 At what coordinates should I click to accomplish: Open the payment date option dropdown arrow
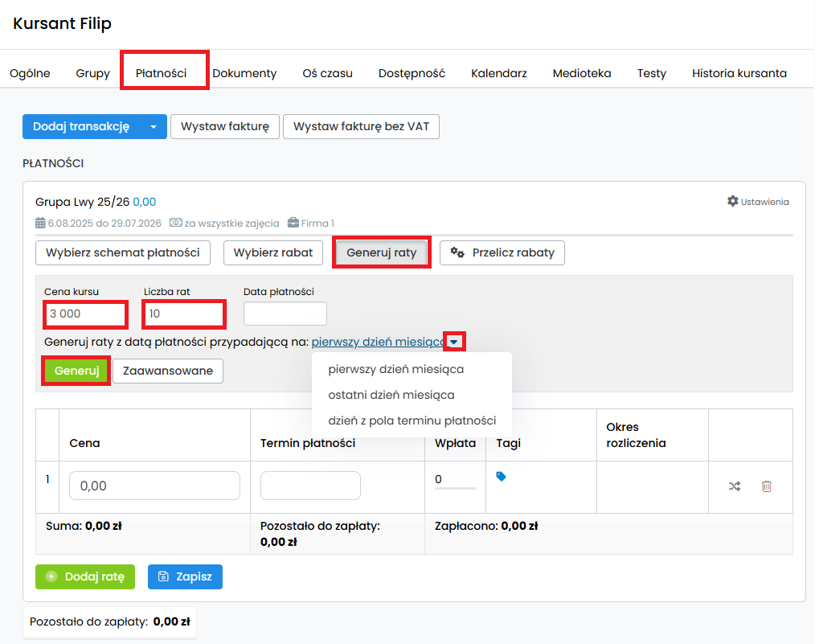(x=455, y=343)
